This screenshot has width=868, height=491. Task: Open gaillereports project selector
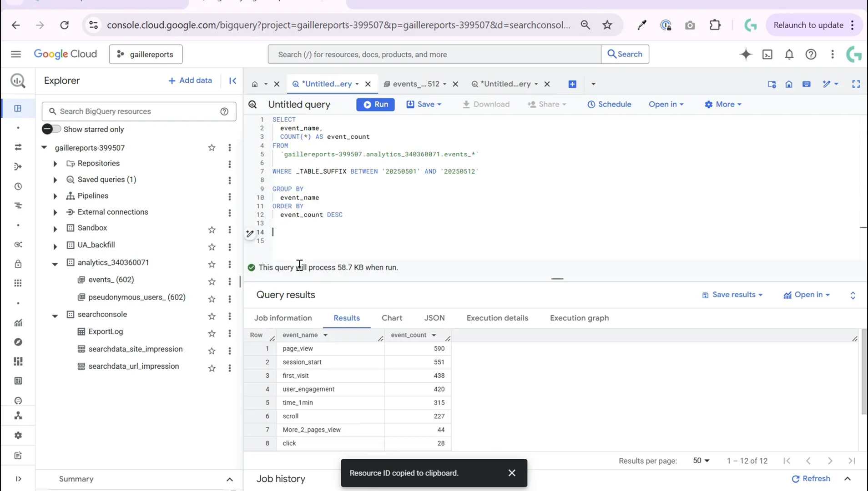(146, 54)
